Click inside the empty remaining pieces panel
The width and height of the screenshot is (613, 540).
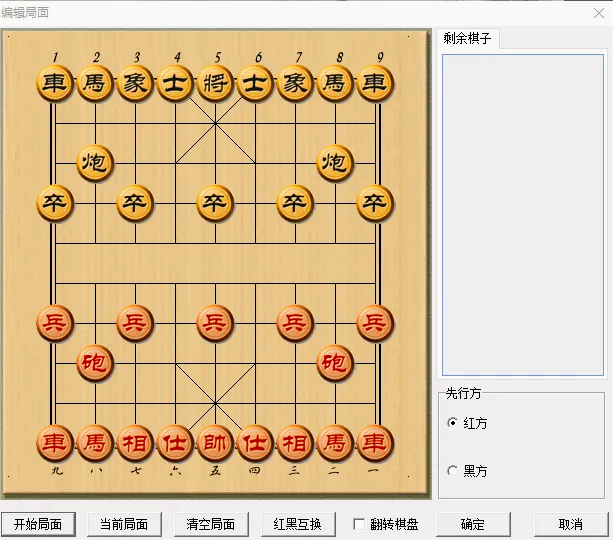(522, 215)
